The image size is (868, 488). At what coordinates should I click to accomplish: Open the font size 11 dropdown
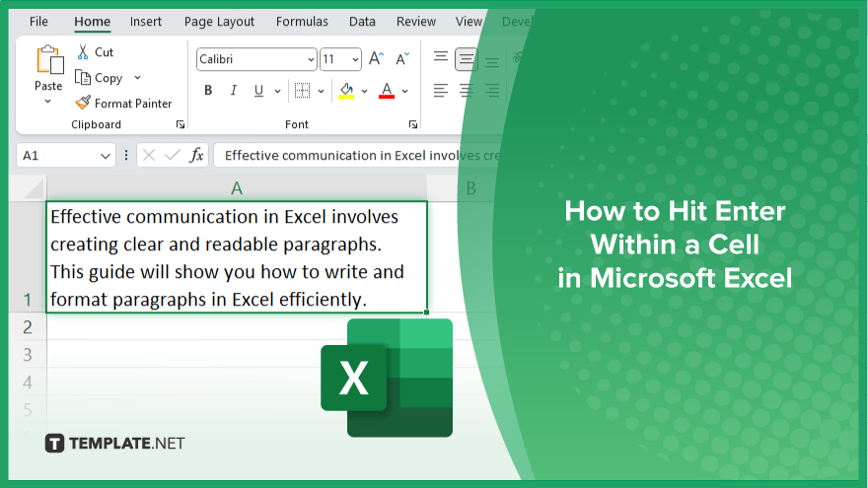[x=355, y=59]
